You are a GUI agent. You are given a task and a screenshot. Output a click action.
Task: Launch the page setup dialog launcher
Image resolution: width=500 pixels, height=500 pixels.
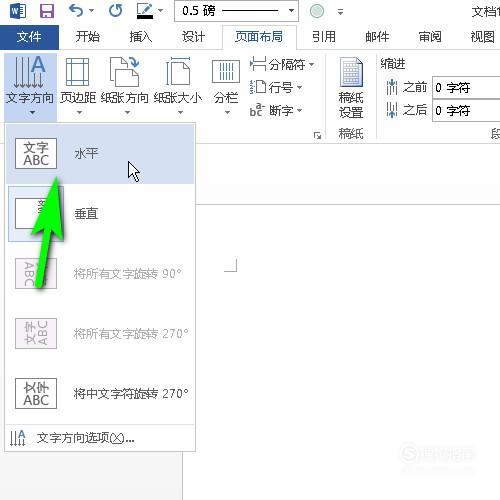(317, 135)
